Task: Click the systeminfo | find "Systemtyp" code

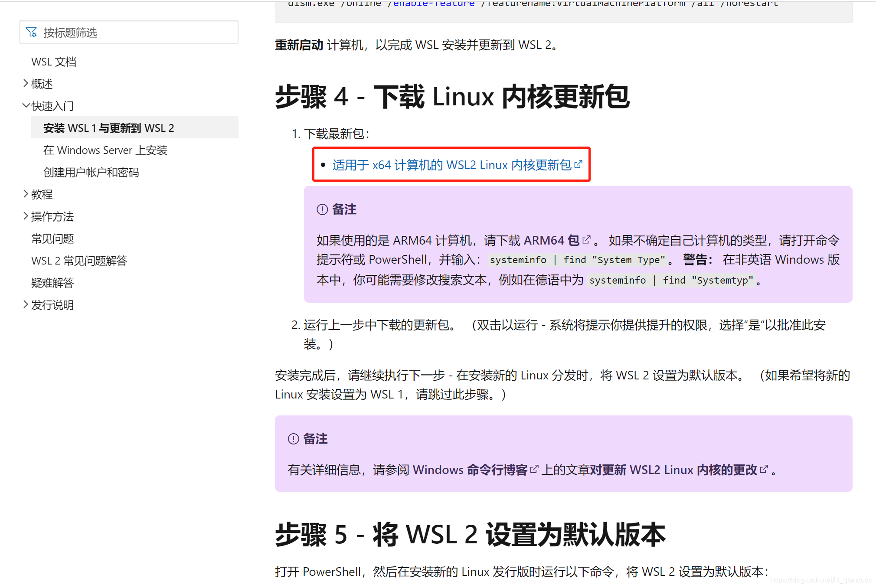Action: (671, 280)
